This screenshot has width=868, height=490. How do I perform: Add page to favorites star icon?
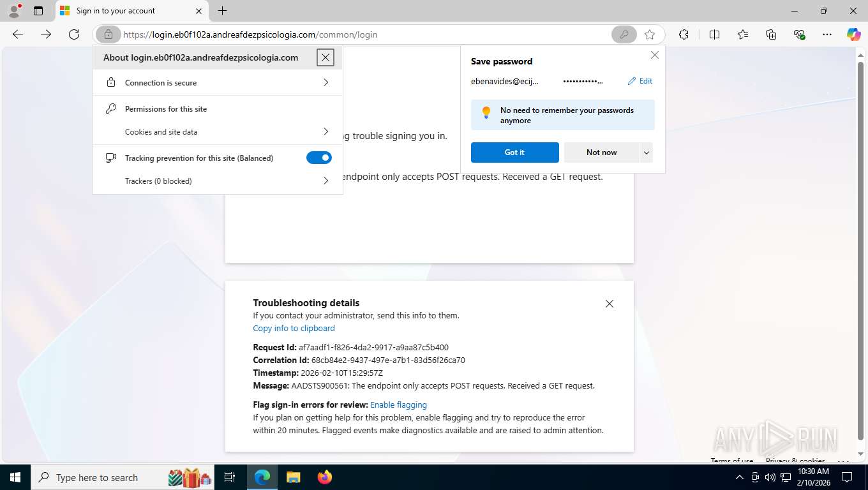(x=650, y=34)
